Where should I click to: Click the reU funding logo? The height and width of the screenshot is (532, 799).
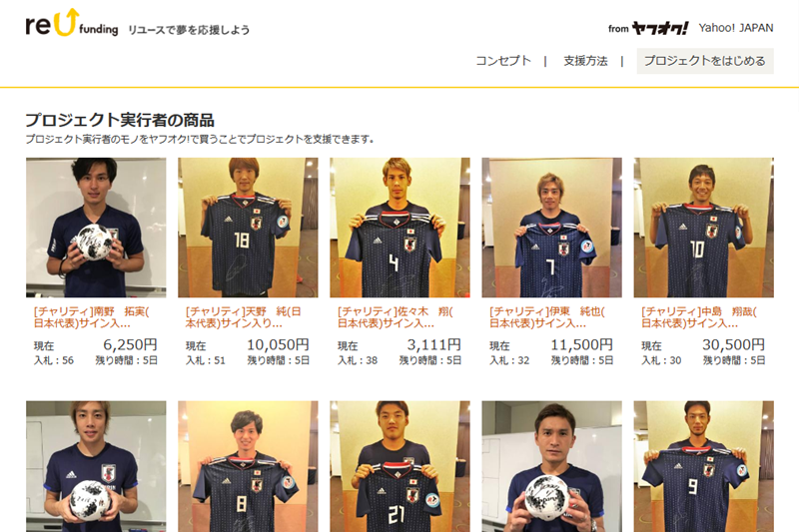click(x=72, y=23)
